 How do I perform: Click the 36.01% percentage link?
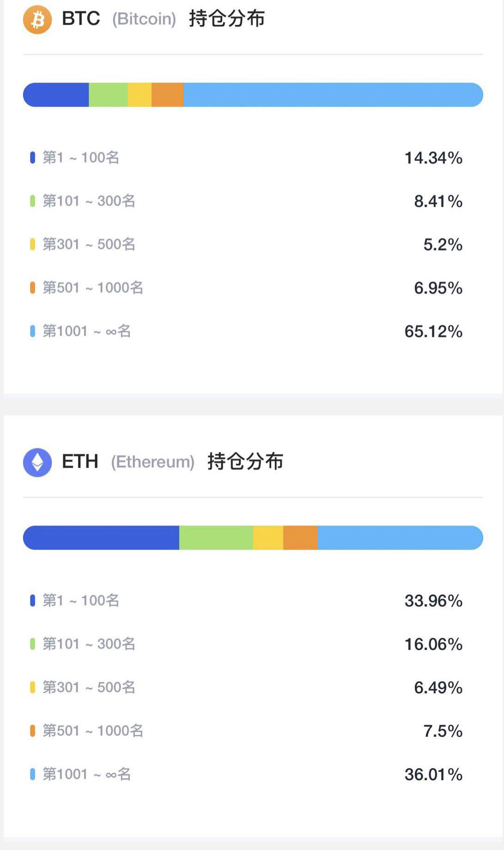(432, 774)
